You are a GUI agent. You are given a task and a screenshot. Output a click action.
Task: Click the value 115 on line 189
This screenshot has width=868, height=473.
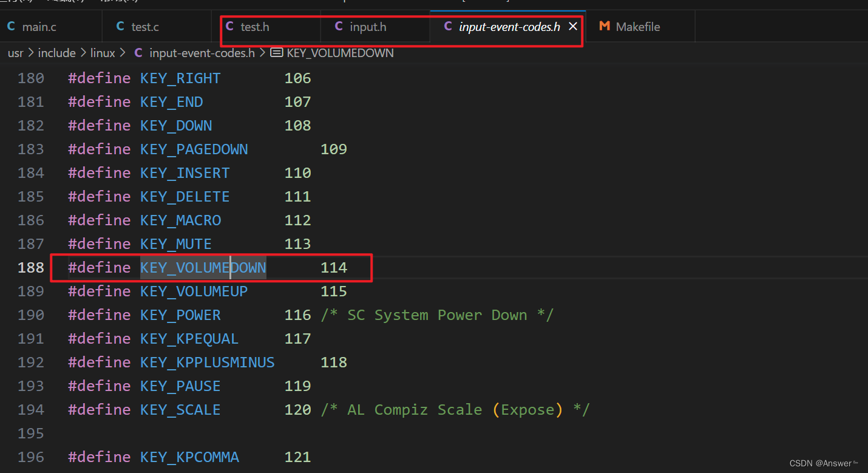334,291
